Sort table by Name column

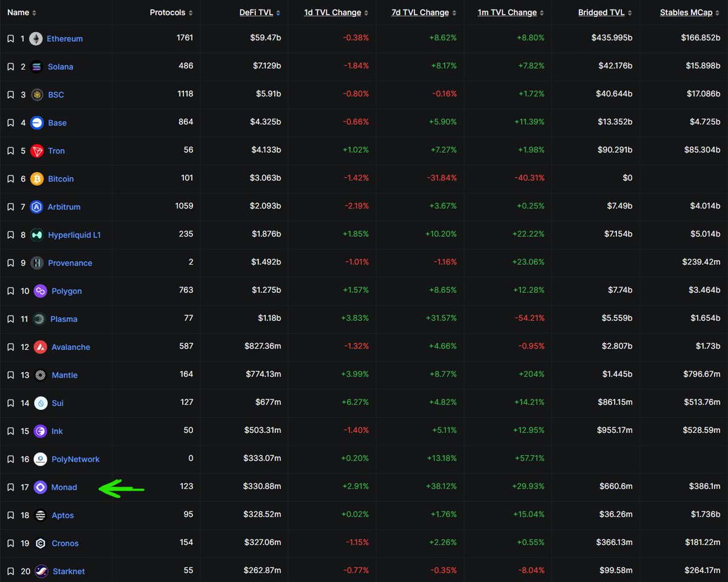pyautogui.click(x=22, y=13)
